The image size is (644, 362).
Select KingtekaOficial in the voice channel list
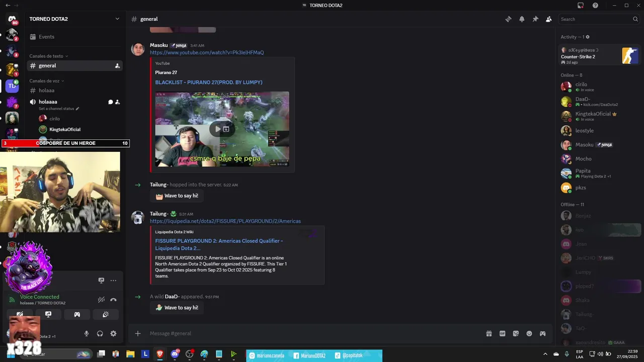pos(64,130)
